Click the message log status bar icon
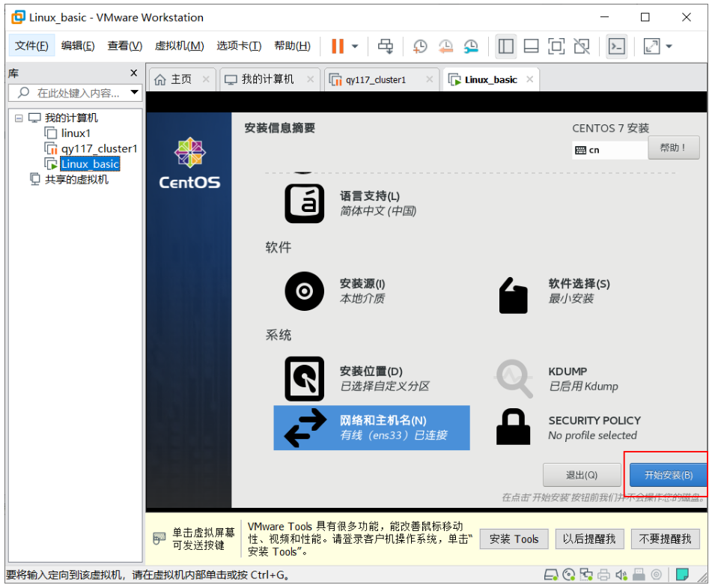The width and height of the screenshot is (715, 588). coord(682,575)
